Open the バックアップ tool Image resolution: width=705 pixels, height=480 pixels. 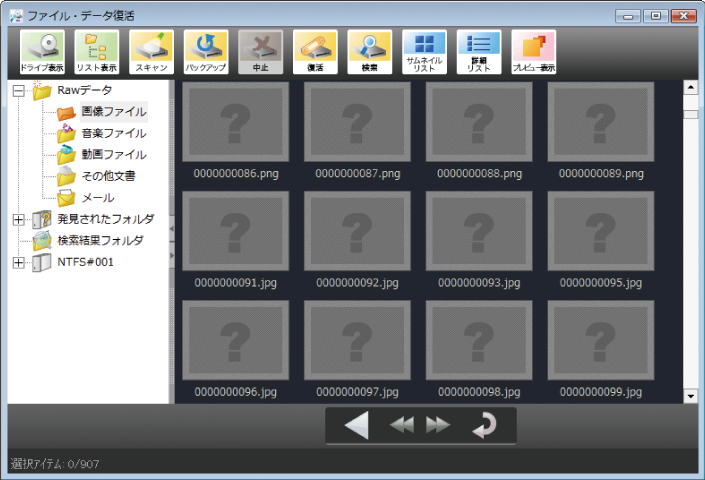[205, 52]
